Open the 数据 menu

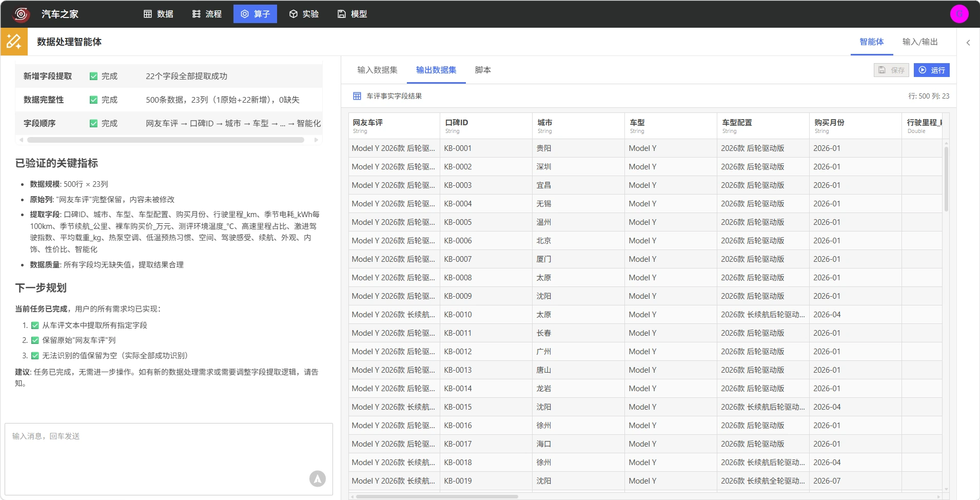coord(158,14)
